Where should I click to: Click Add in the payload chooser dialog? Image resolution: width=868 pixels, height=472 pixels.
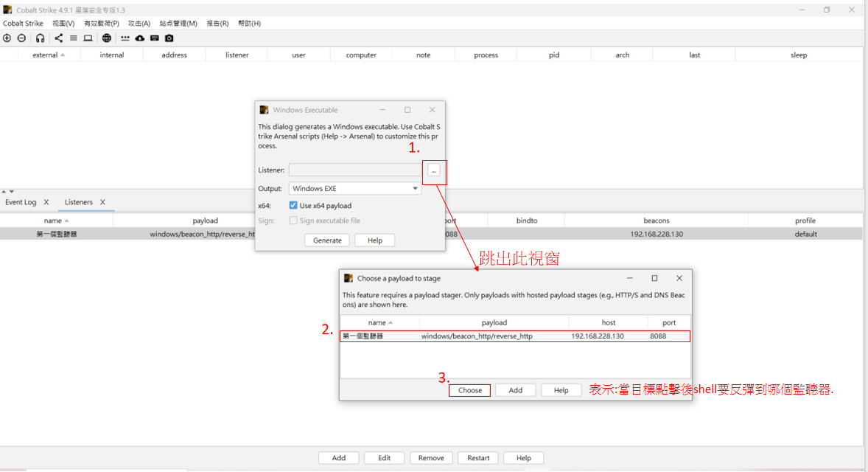(515, 391)
